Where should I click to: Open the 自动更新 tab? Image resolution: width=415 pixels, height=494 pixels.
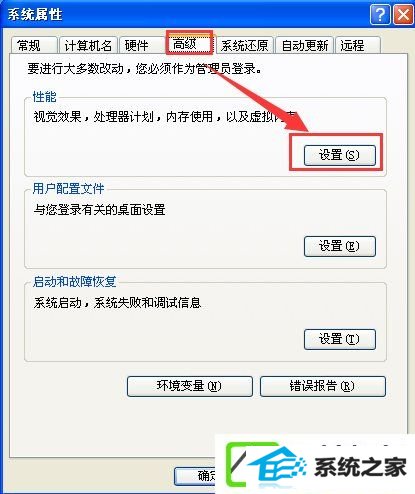[305, 45]
